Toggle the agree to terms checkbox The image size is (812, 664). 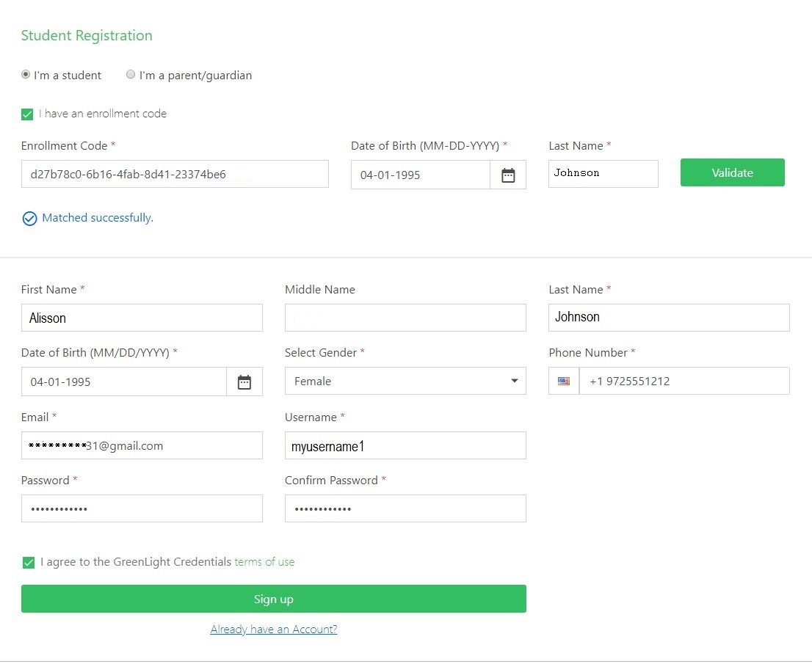pyautogui.click(x=29, y=563)
